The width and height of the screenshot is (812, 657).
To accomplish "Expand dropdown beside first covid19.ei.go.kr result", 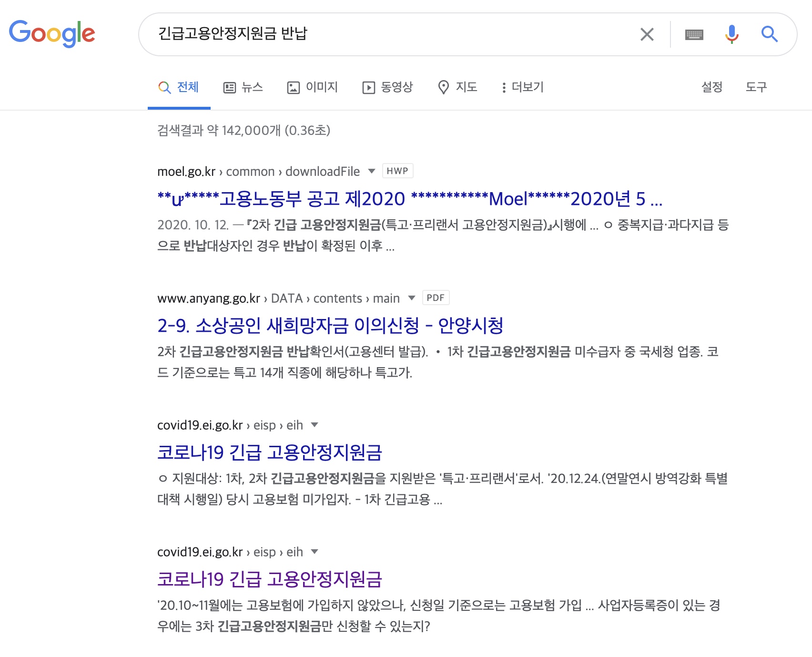I will tap(315, 425).
